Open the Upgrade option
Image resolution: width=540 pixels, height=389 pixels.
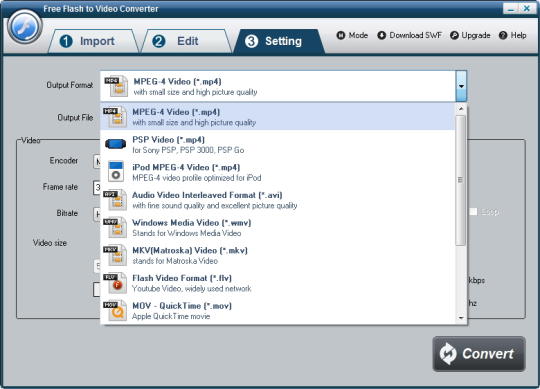coord(470,35)
